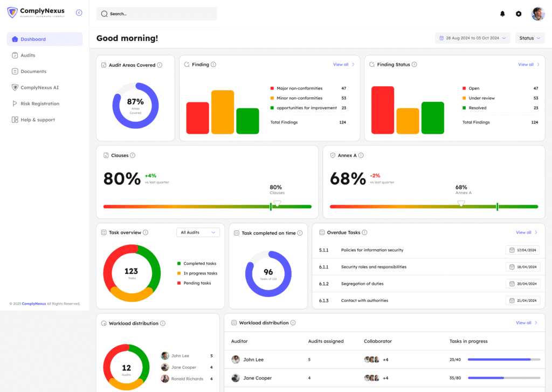Open Risk Registration from the sidebar
Viewport: 552px width, 392px height.
(40, 104)
